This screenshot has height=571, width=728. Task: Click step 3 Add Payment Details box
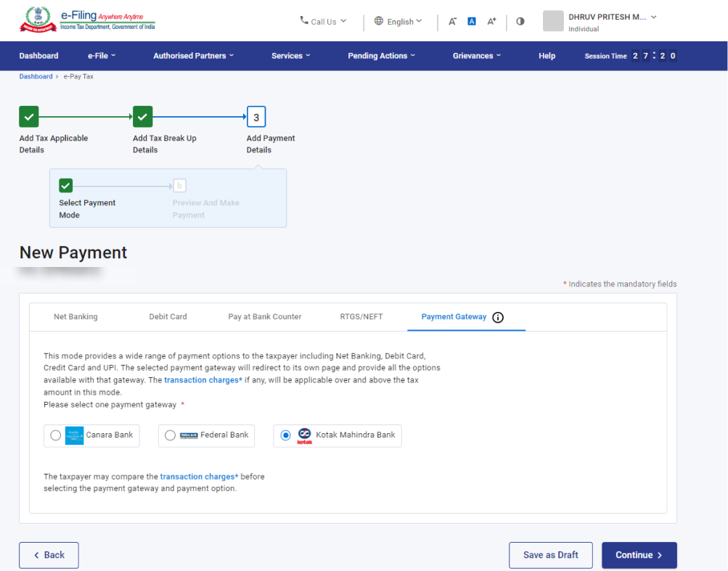[256, 117]
